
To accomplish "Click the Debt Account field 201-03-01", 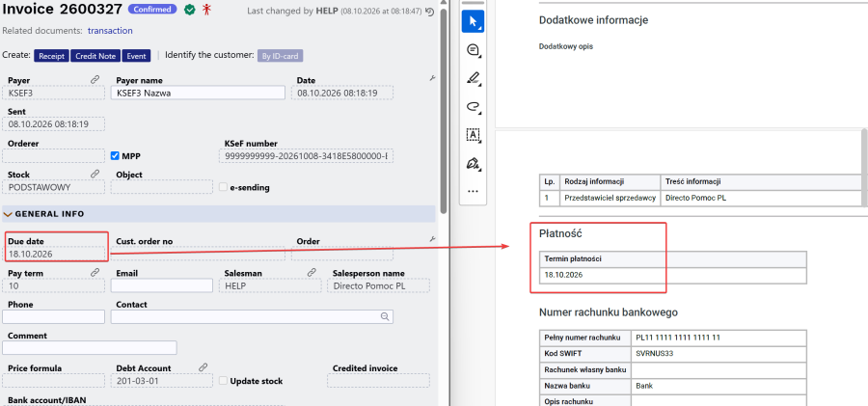I will 162,381.
